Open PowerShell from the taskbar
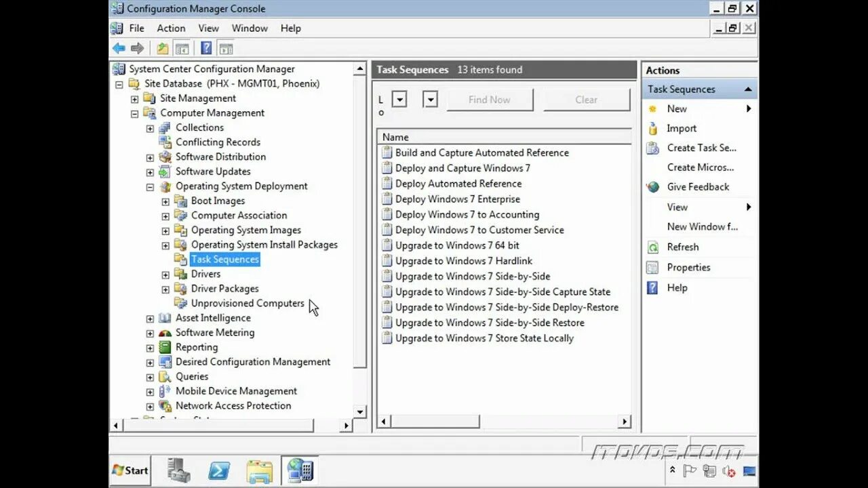The image size is (868, 488). tap(218, 470)
